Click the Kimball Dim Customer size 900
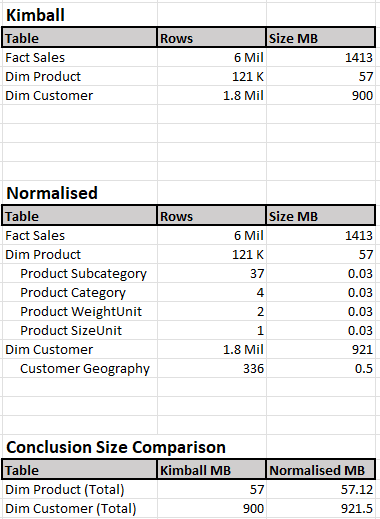The image size is (380, 519). point(321,95)
